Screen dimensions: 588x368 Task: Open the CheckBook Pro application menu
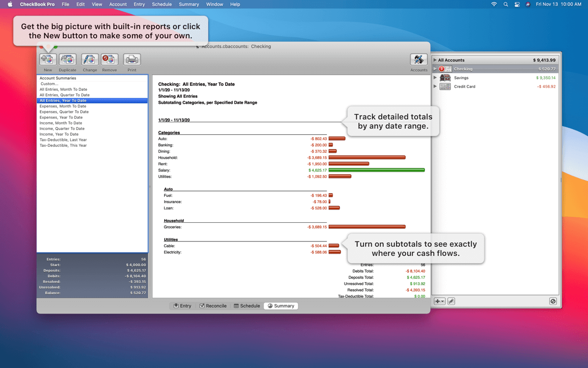pos(37,4)
